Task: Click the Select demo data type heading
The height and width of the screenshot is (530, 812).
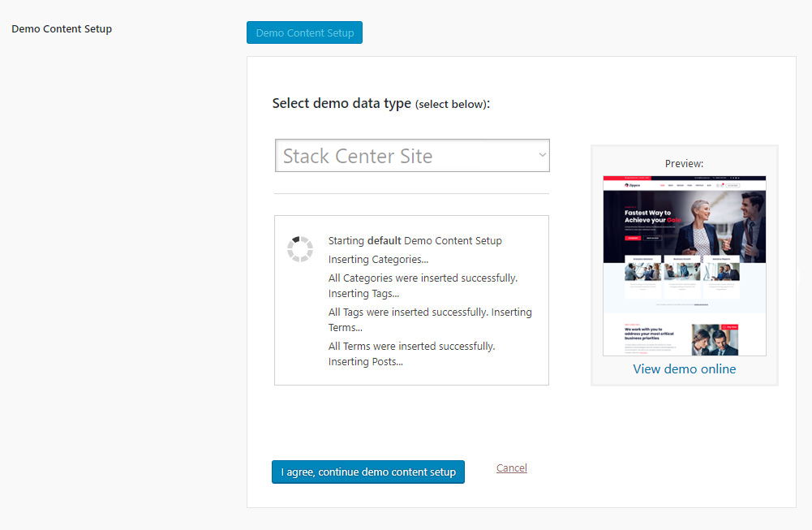Action: point(381,104)
